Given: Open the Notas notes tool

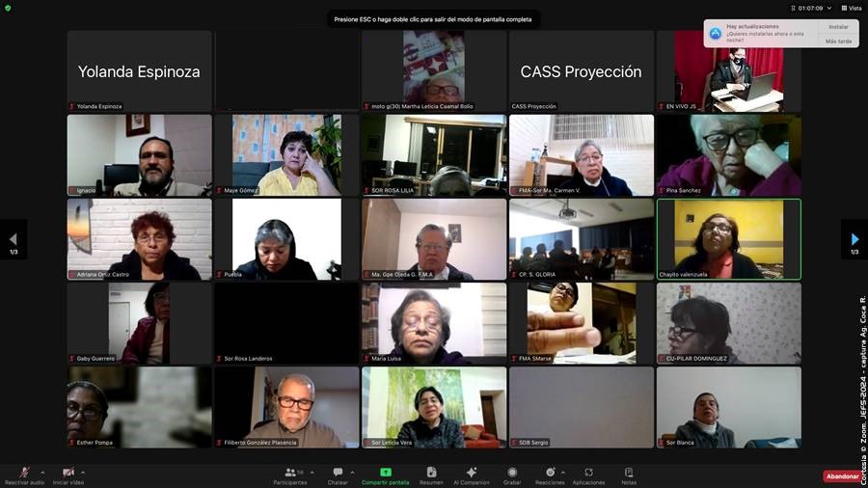Looking at the screenshot, I should pyautogui.click(x=628, y=475).
